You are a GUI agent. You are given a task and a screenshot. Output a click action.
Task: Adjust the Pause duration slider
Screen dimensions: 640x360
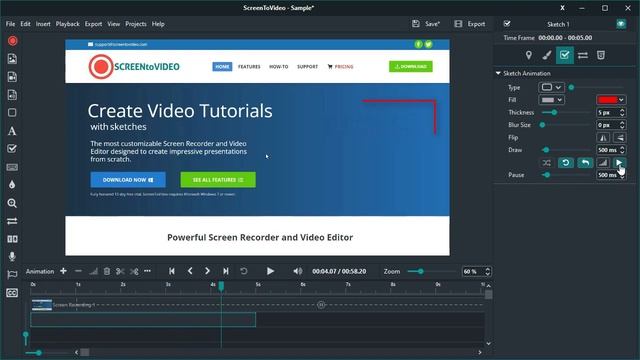[x=566, y=175]
